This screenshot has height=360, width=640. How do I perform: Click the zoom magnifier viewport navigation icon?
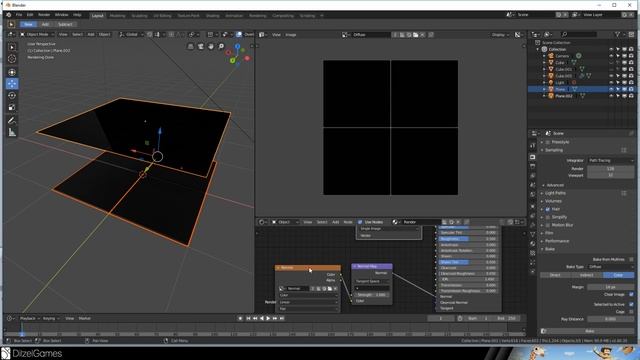coord(221,47)
